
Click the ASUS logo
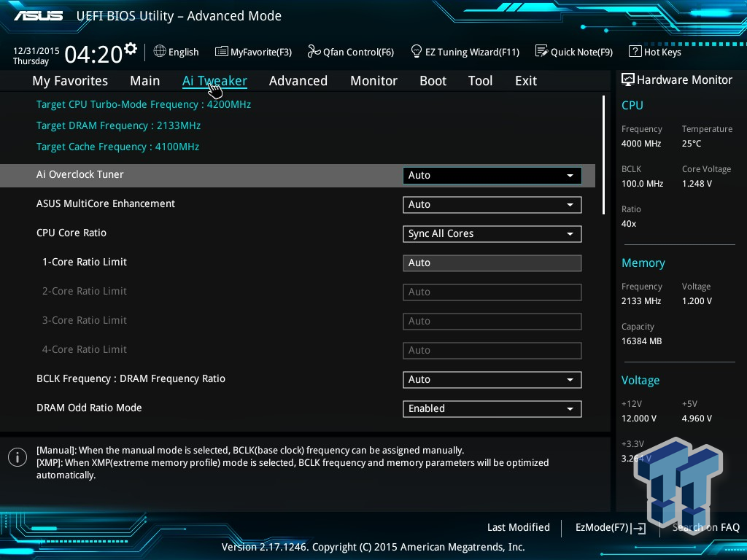[x=39, y=16]
